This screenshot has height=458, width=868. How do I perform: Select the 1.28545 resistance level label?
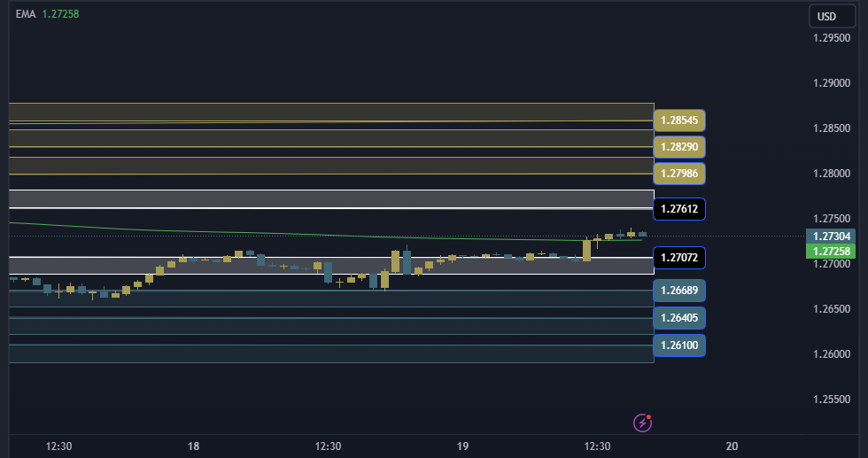coord(679,120)
